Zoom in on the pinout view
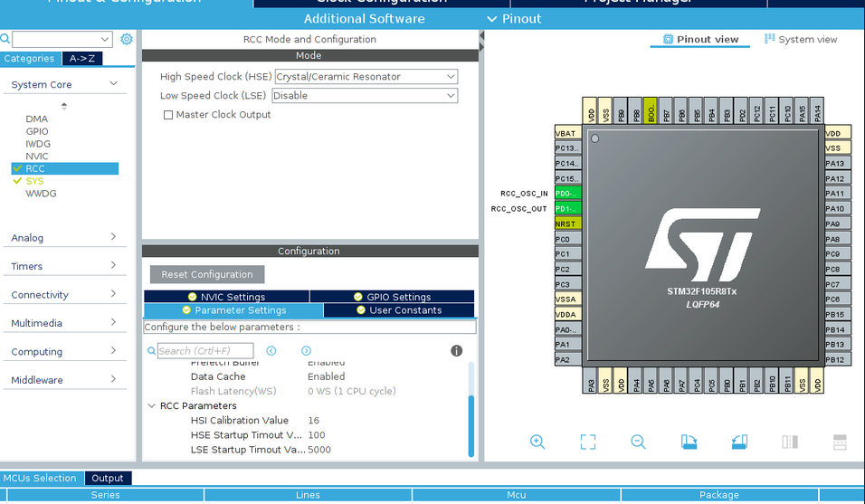 (x=537, y=442)
